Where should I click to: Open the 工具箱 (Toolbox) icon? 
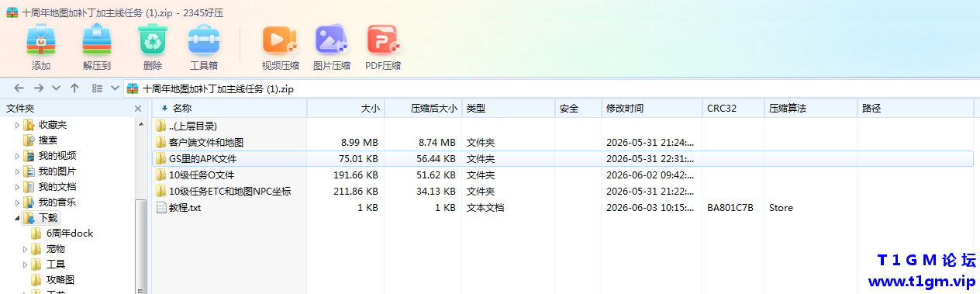point(204,40)
